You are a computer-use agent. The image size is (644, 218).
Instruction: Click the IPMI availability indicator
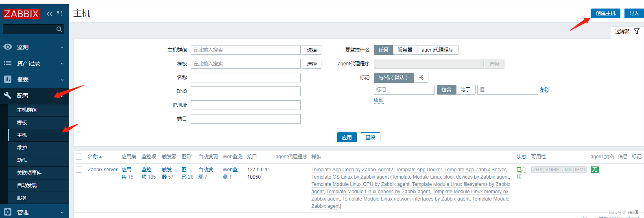tap(580, 170)
